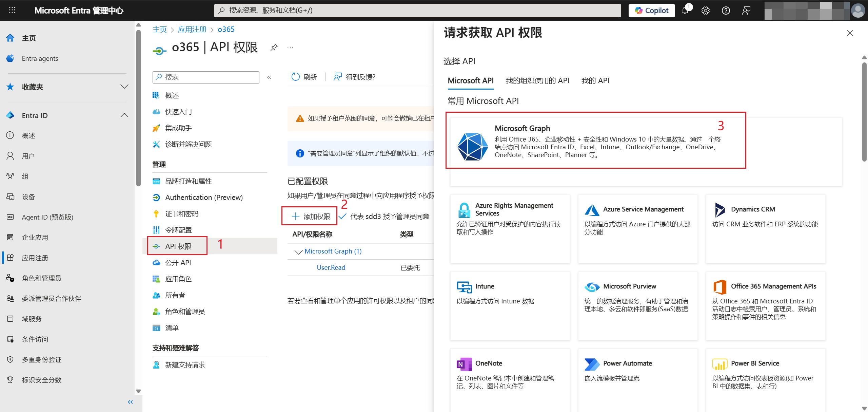Close the request API permissions panel
The height and width of the screenshot is (412, 868).
(x=850, y=33)
